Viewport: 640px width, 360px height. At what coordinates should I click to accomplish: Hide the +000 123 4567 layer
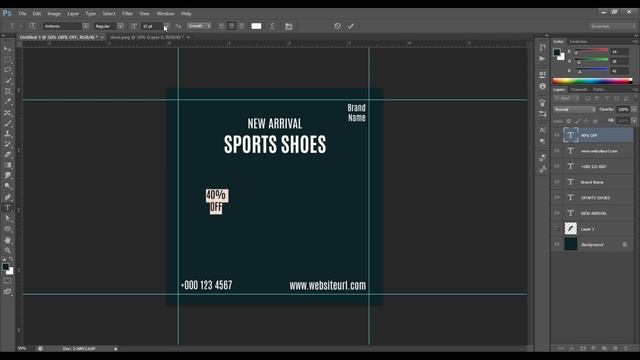557,166
